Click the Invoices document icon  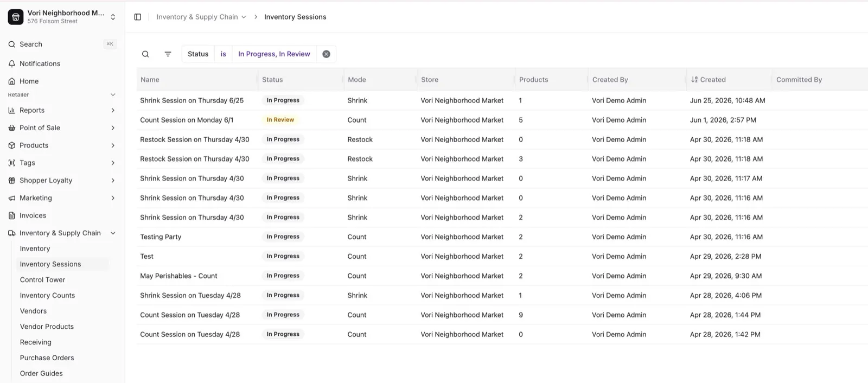12,215
